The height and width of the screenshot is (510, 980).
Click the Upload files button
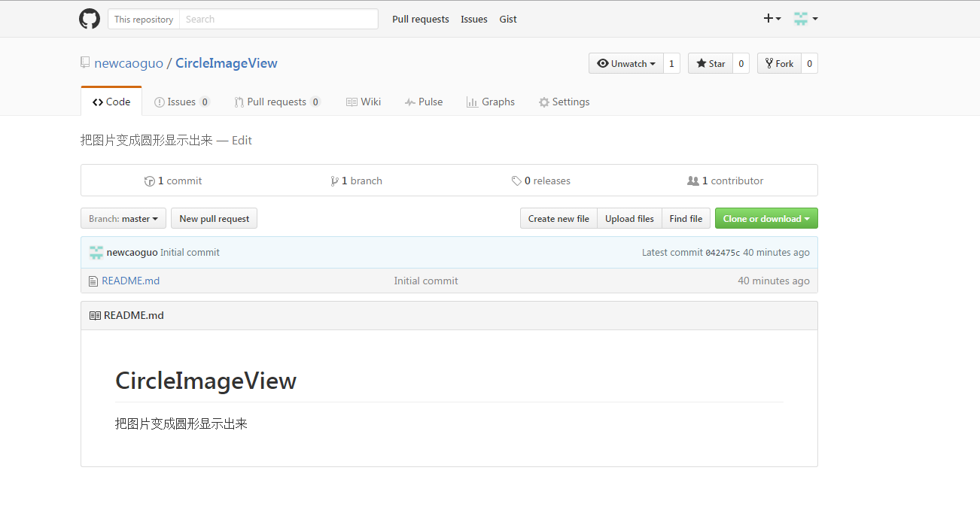(x=629, y=219)
